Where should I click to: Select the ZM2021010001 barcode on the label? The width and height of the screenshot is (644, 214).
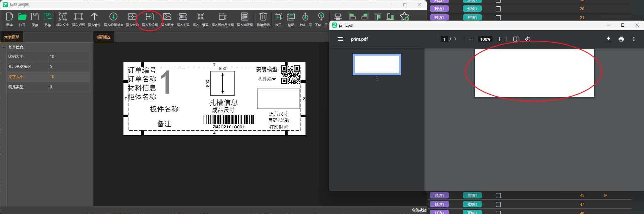tap(229, 122)
